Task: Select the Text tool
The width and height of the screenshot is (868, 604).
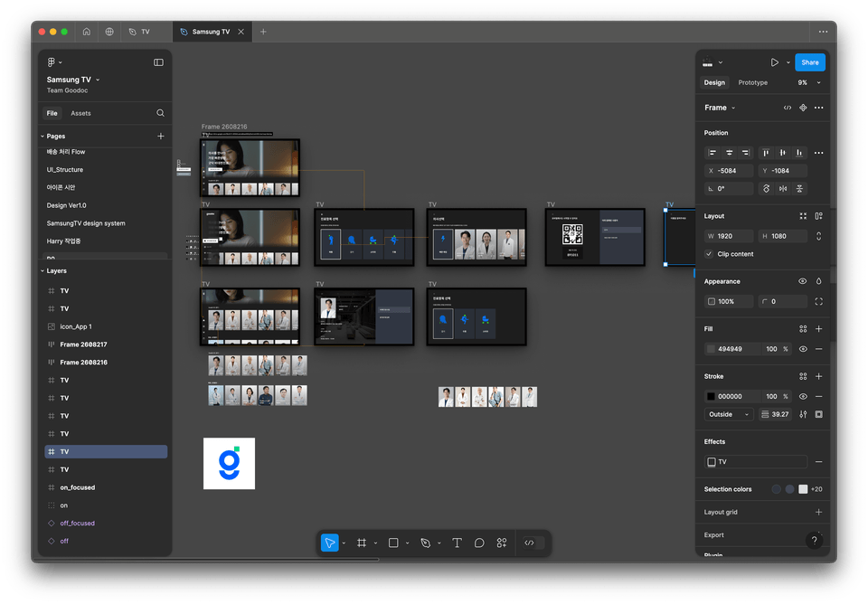Action: tap(457, 543)
